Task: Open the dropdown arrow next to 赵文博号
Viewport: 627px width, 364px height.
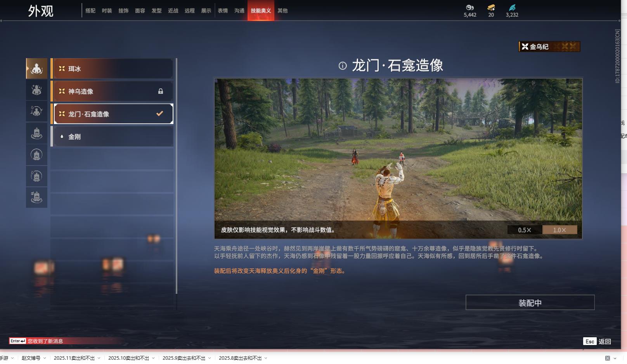Action: click(x=45, y=358)
